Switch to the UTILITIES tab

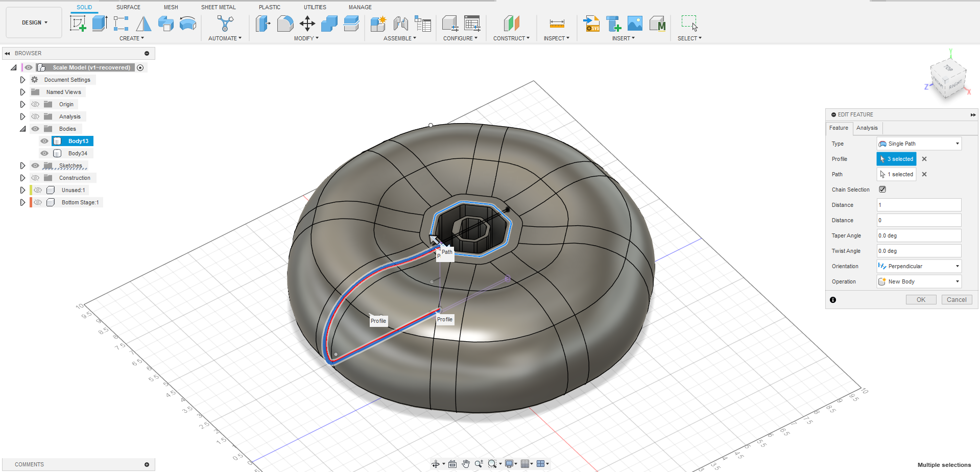pyautogui.click(x=315, y=7)
